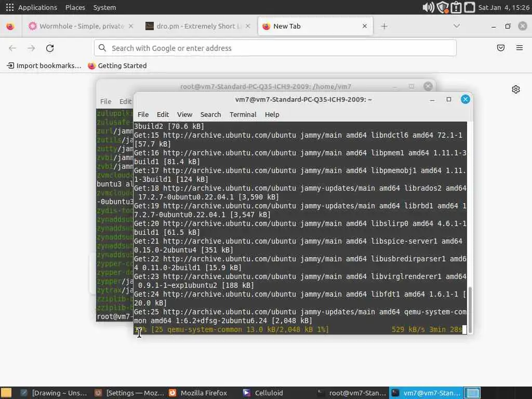Click the root@vm7 prompt in back terminal

click(114, 316)
